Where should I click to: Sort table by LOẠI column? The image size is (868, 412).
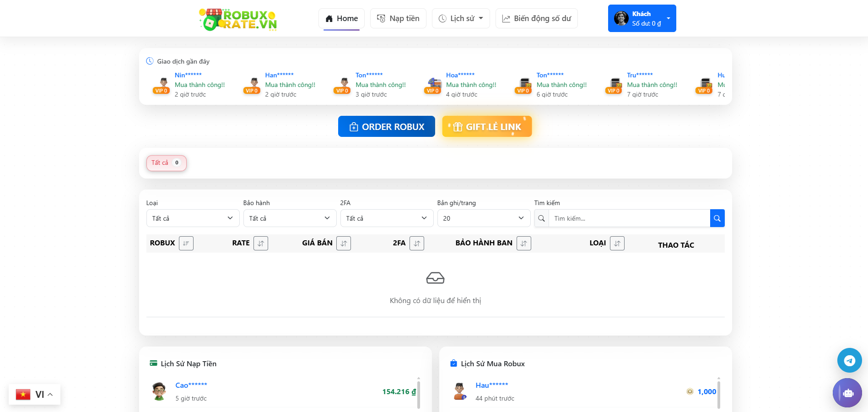(617, 244)
